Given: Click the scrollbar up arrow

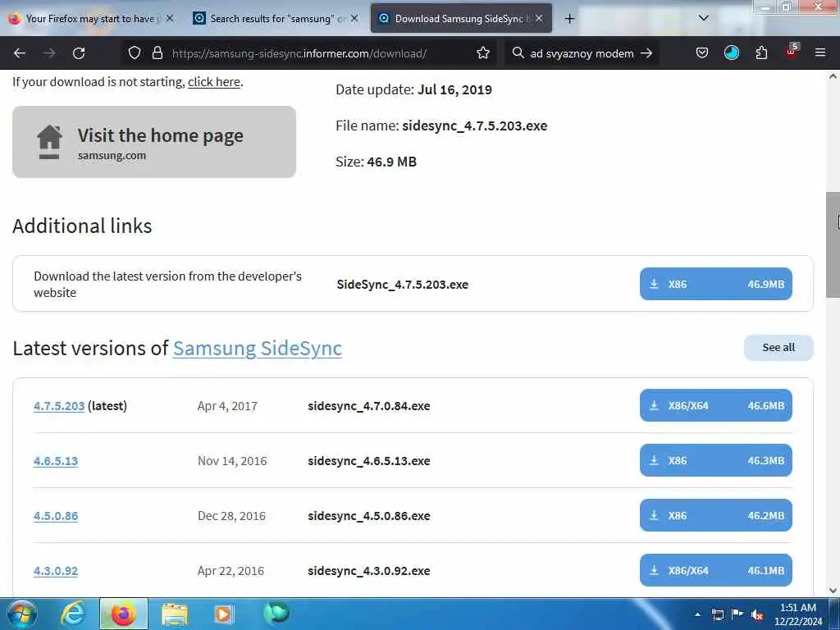Looking at the screenshot, I should click(833, 76).
